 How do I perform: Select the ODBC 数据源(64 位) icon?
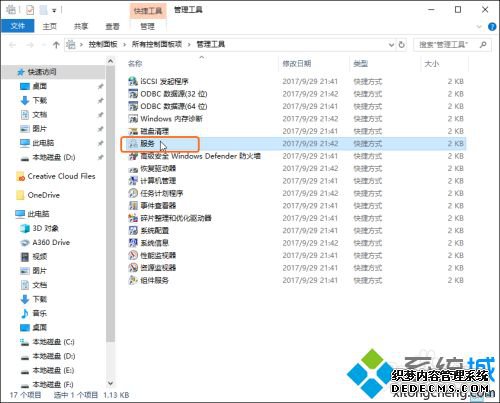point(133,106)
